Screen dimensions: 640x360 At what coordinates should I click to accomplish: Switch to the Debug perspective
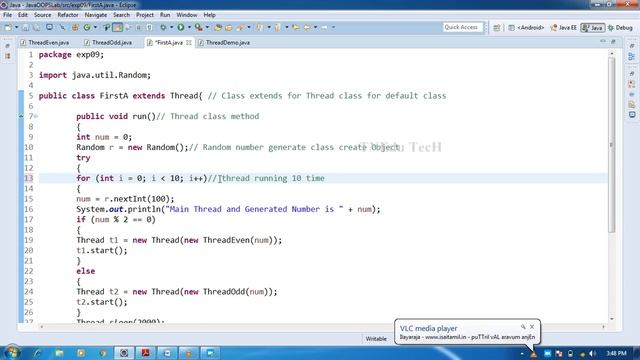click(620, 28)
